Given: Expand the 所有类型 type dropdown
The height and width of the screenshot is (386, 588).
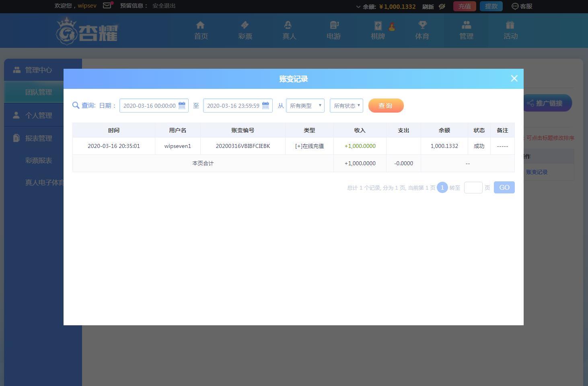Looking at the screenshot, I should (305, 106).
